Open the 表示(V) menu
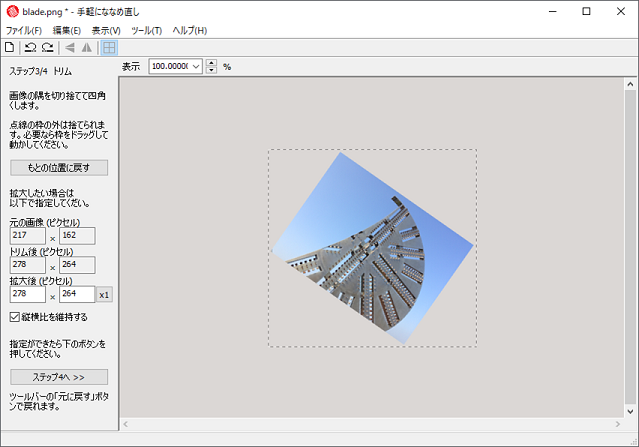The width and height of the screenshot is (639, 447). (106, 30)
